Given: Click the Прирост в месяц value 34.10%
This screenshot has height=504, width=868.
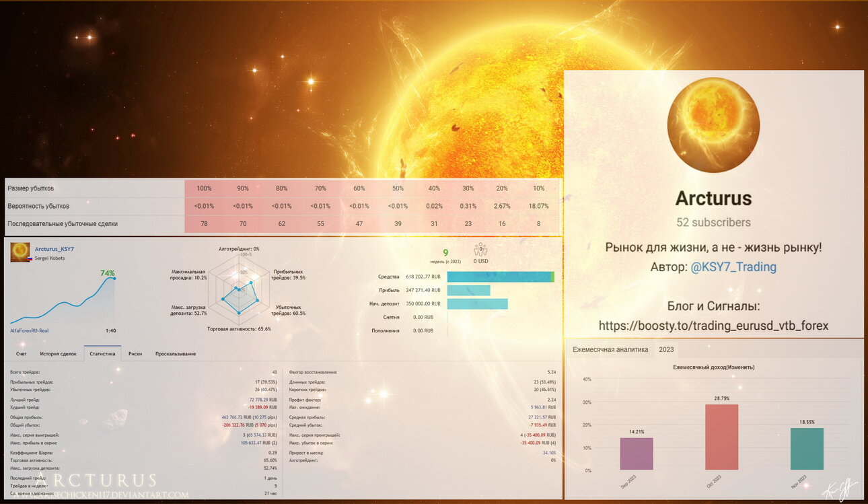Looking at the screenshot, I should 549,453.
